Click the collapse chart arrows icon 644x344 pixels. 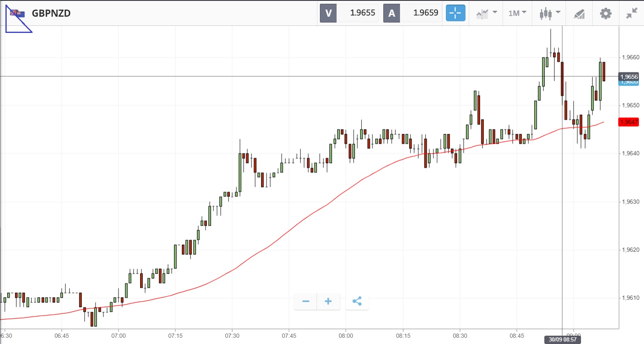(631, 13)
